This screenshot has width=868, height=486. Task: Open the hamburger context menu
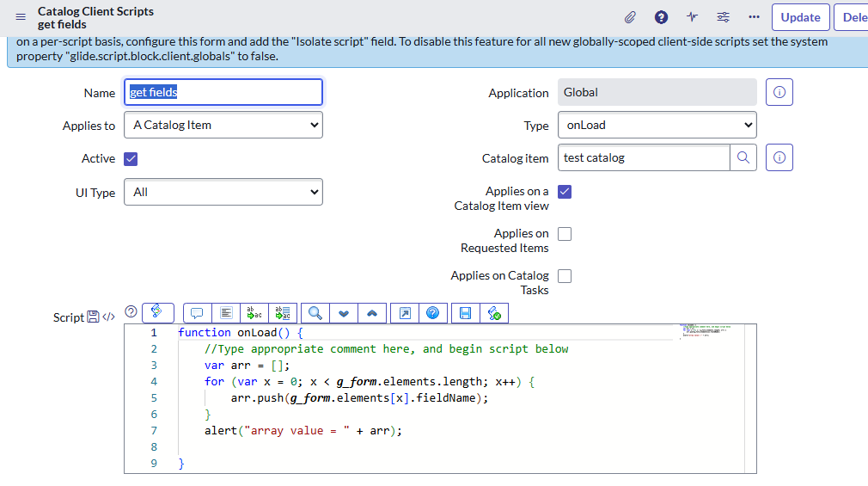pos(21,17)
